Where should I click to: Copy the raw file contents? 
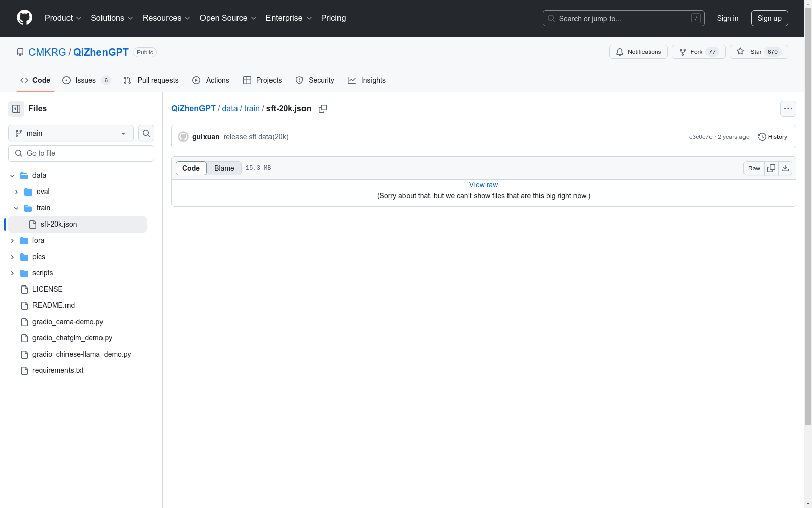click(771, 168)
